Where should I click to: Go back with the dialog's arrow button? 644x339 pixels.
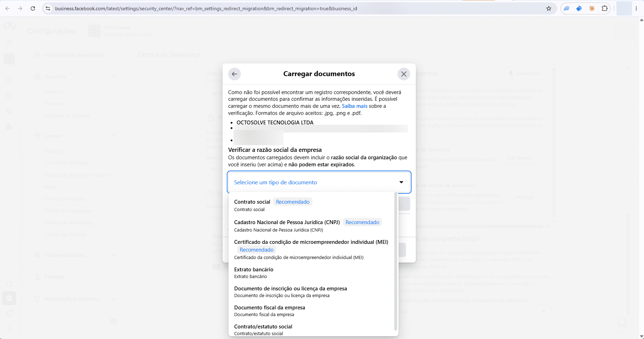235,74
